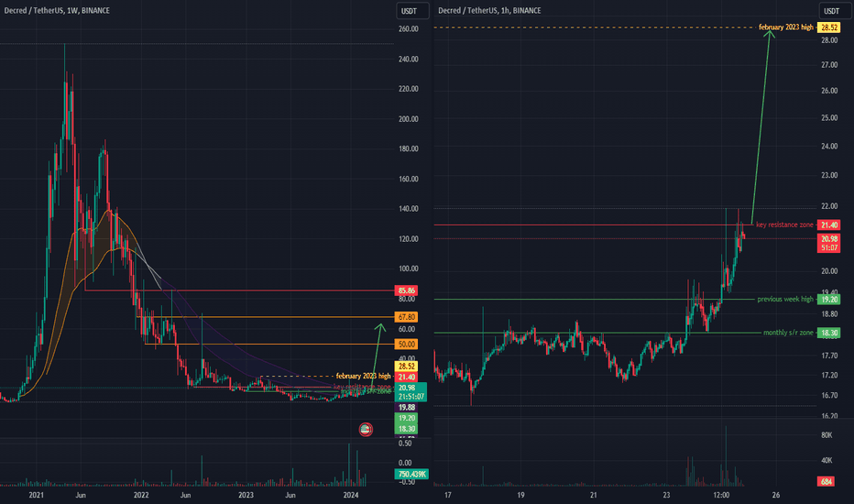Click the 2024 label on time axis
Viewport: 854px width, 504px height.
(351, 495)
